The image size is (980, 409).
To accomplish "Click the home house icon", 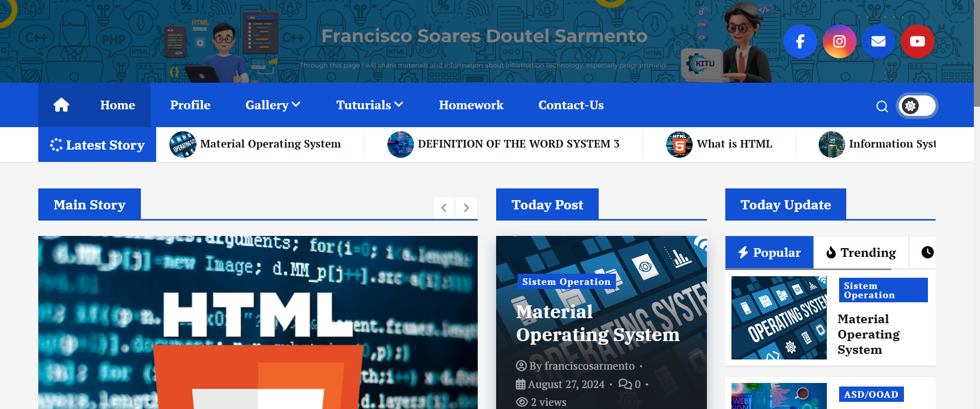I will (61, 105).
